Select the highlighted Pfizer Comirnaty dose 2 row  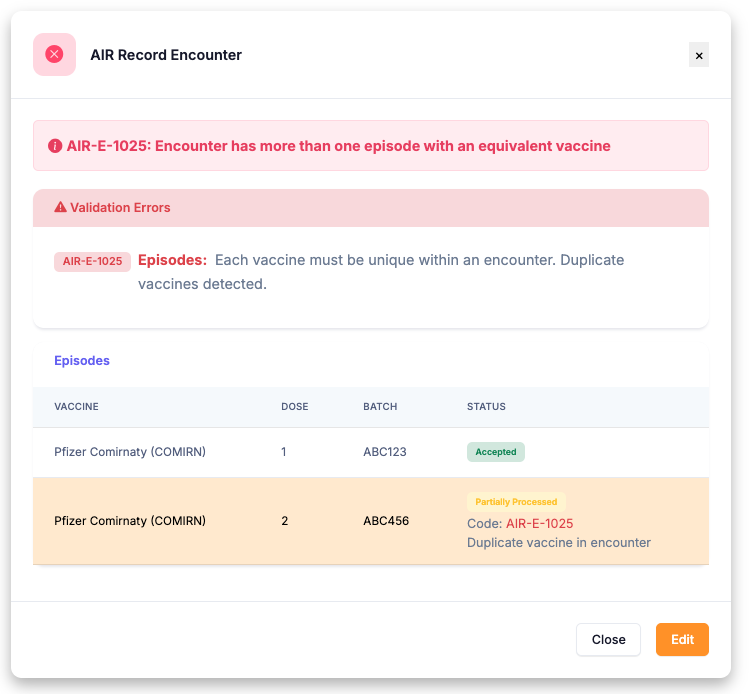click(x=371, y=521)
